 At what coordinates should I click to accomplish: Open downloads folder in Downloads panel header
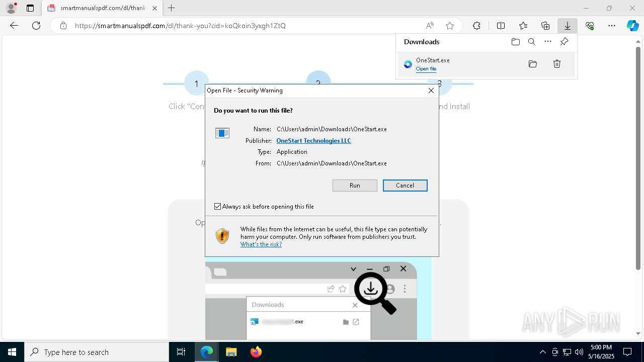coord(516,42)
